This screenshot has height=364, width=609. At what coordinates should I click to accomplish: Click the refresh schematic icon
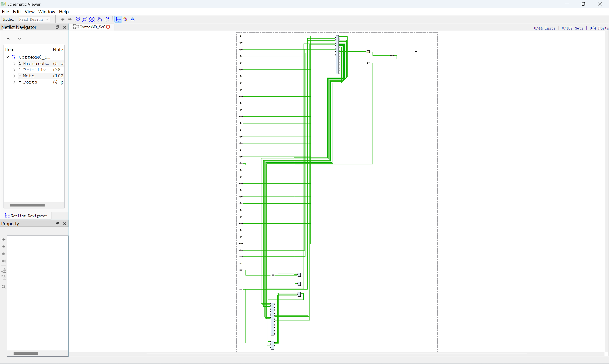coord(107,19)
